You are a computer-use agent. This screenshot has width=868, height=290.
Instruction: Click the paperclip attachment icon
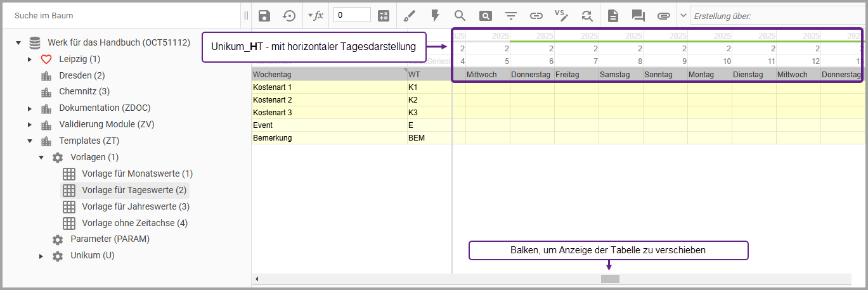click(663, 16)
